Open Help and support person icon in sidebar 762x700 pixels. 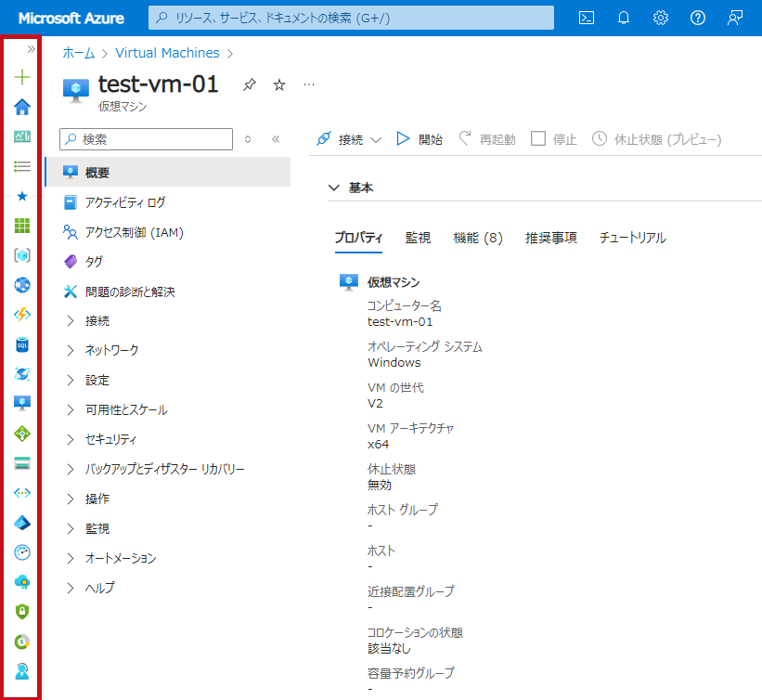(x=22, y=671)
